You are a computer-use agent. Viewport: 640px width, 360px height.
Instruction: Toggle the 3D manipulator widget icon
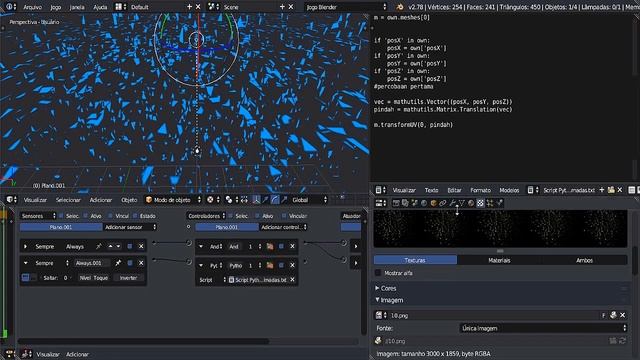point(256,200)
